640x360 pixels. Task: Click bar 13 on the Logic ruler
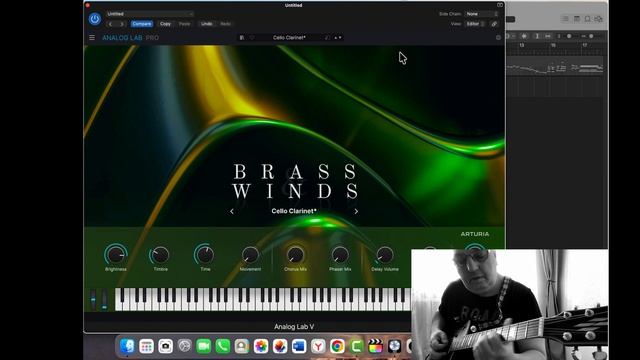(x=522, y=45)
